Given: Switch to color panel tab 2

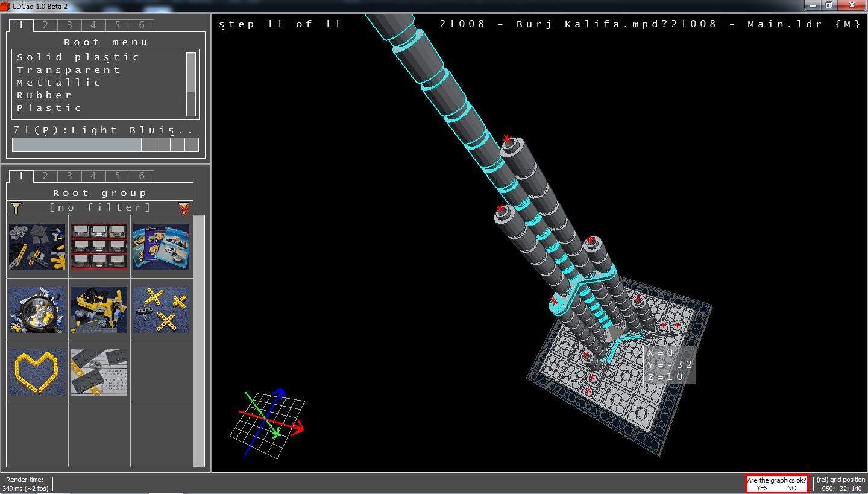Looking at the screenshot, I should [x=45, y=25].
